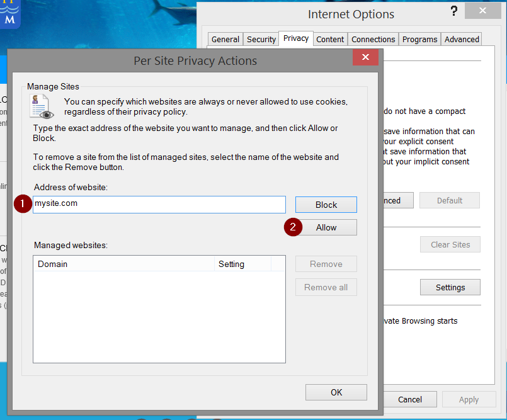The image size is (507, 420).
Task: Switch to the General tab
Action: point(225,39)
